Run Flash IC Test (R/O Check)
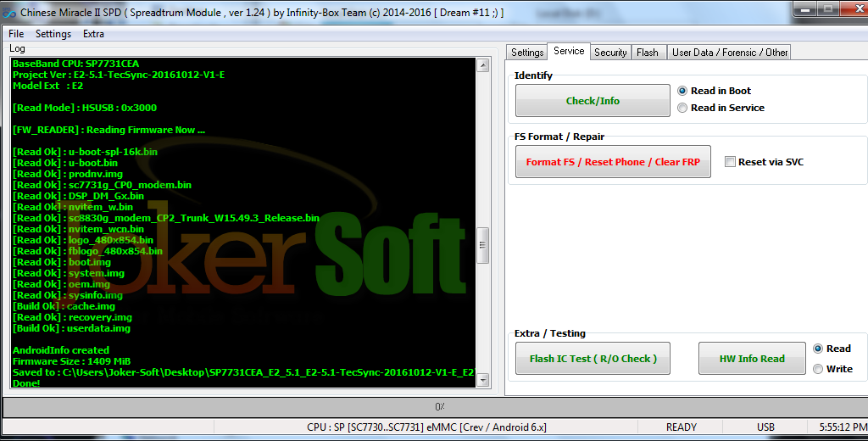This screenshot has width=868, height=441. pyautogui.click(x=593, y=359)
